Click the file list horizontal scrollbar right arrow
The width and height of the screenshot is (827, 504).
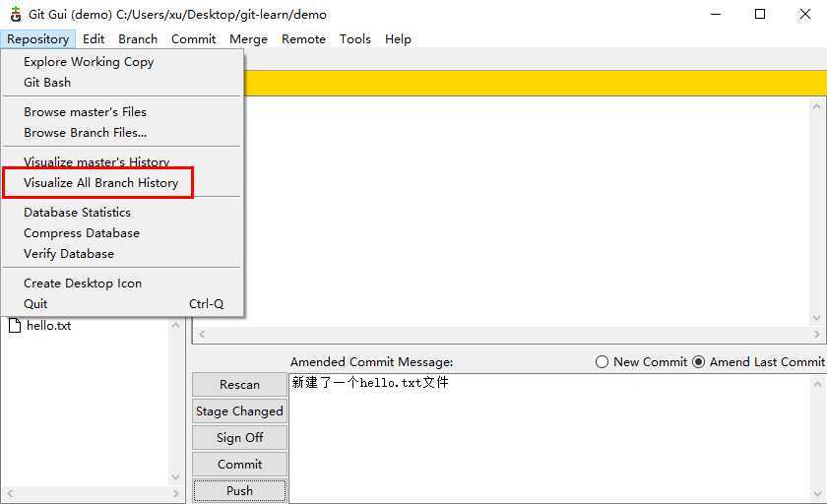click(x=175, y=494)
